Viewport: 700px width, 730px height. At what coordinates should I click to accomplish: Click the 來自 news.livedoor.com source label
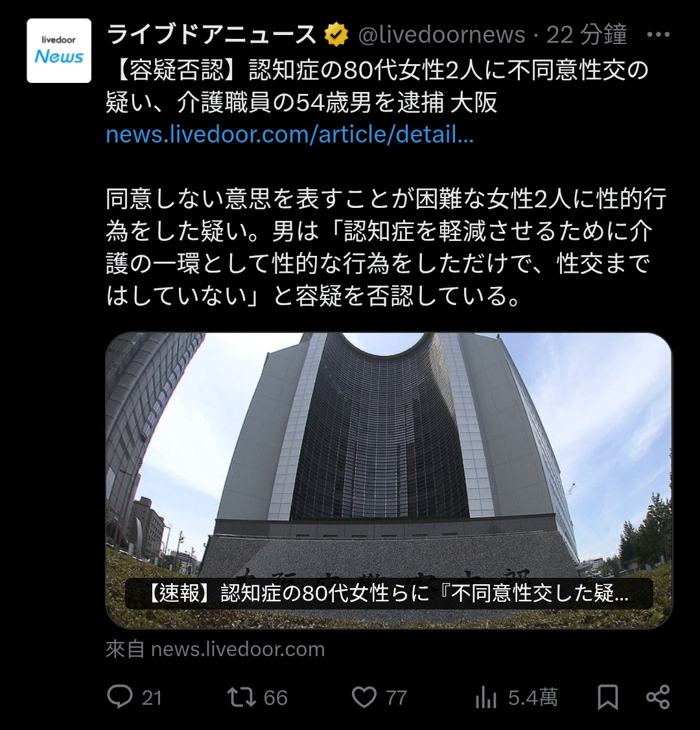coord(215,649)
